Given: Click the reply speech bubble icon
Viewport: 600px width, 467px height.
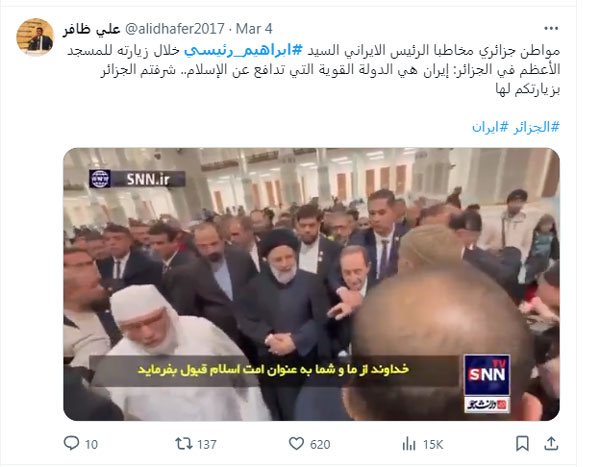Looking at the screenshot, I should (71, 443).
